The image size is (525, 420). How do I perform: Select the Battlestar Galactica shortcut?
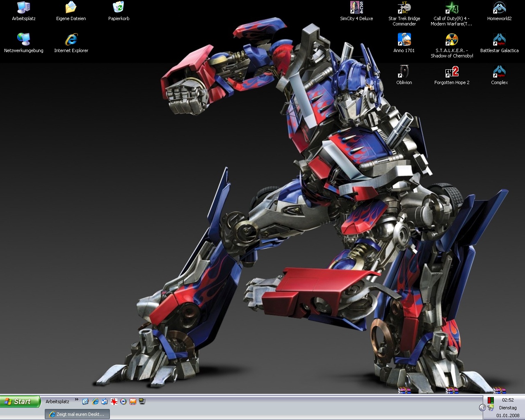tap(499, 43)
